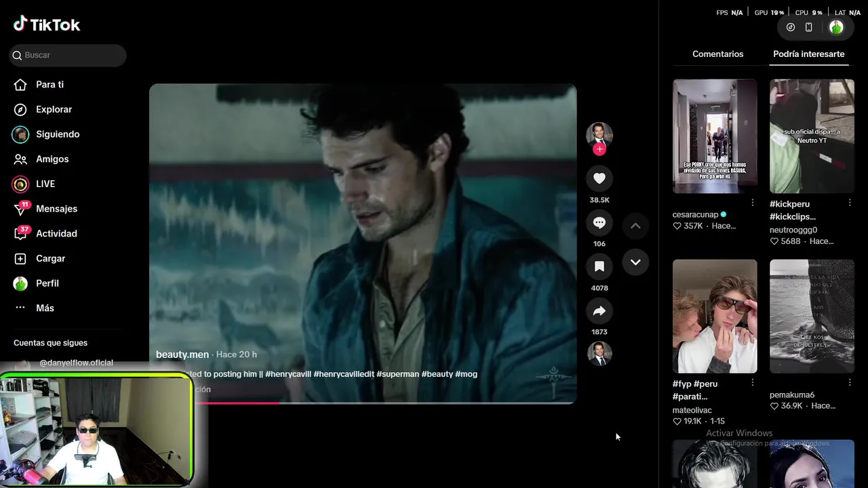Open the beauty.men creator avatar

[599, 134]
